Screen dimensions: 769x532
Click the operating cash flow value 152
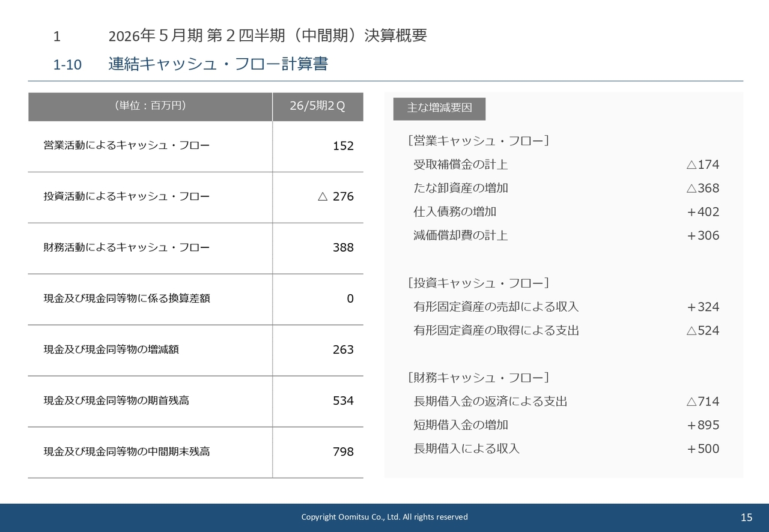tap(343, 146)
